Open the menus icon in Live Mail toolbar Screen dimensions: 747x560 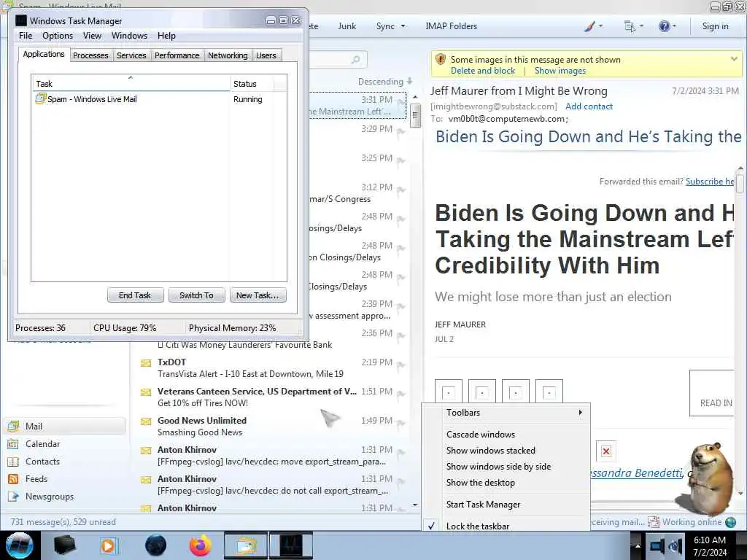tap(630, 26)
